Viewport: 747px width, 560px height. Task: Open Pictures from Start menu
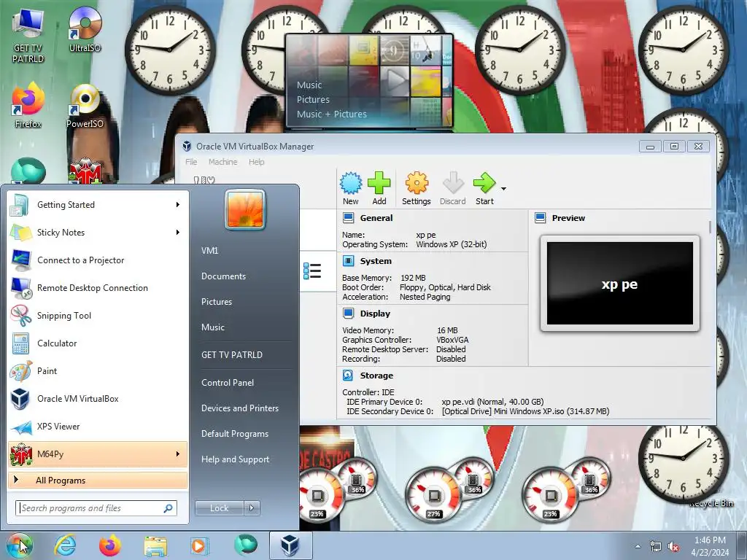click(x=216, y=302)
